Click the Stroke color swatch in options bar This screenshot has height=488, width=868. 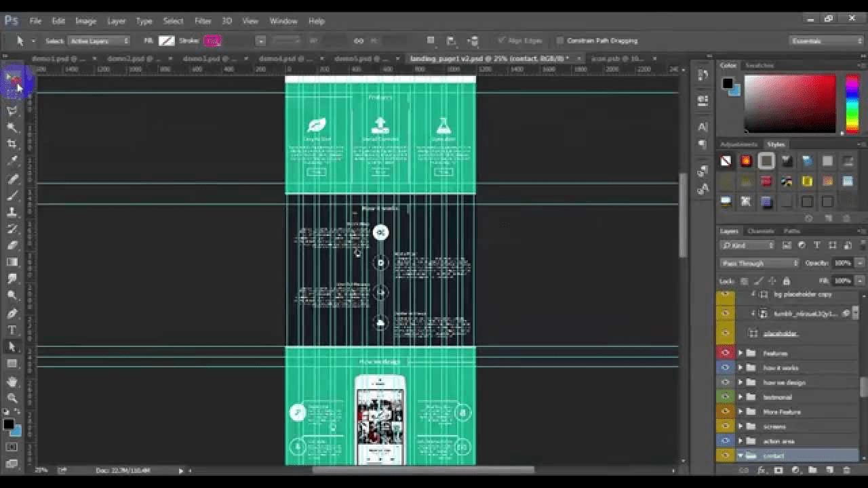[x=213, y=41]
